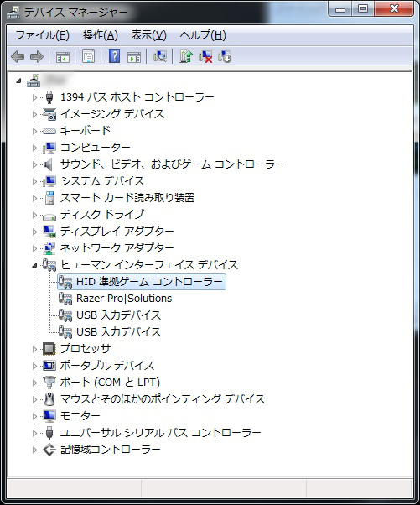
Task: Expand the ディスプレイ アダプター category
Action: pos(34,232)
